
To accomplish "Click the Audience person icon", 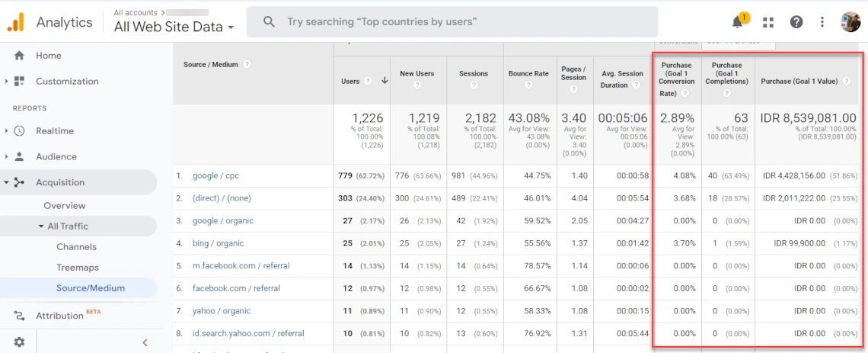I will (x=19, y=156).
